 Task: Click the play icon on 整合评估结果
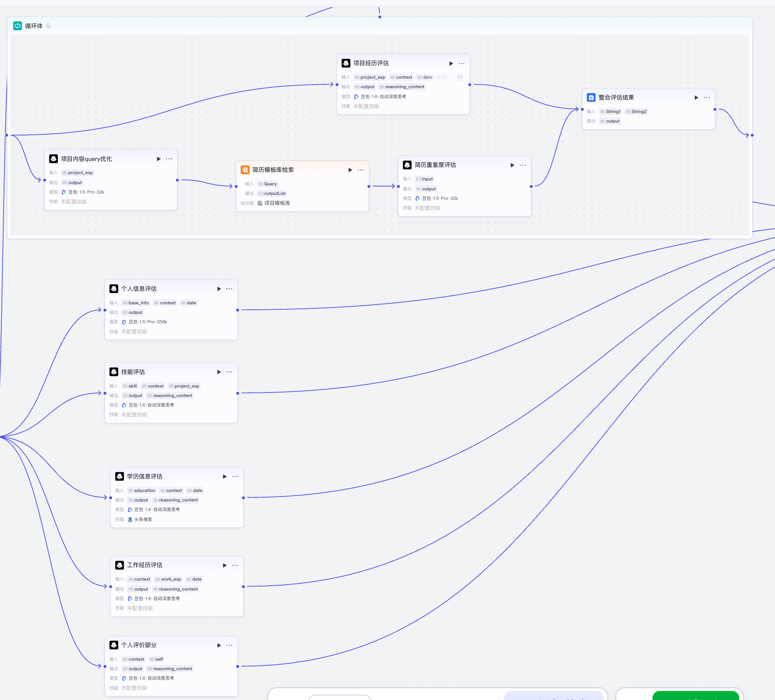696,98
